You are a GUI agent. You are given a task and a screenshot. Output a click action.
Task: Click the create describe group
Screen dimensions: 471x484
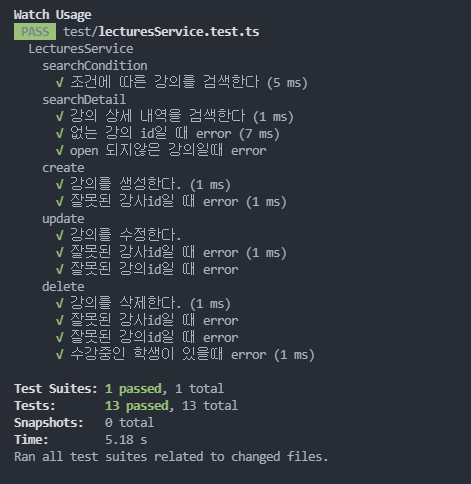[63, 168]
